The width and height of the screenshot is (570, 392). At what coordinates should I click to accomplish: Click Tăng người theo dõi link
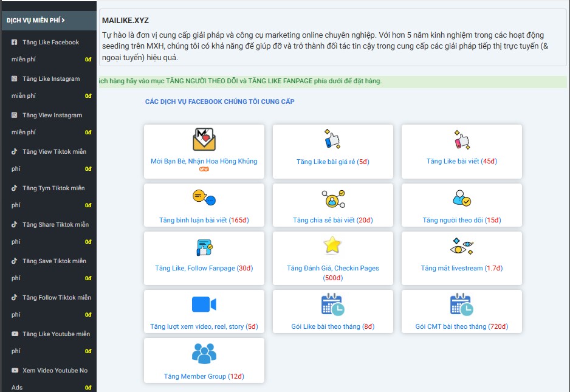point(462,220)
